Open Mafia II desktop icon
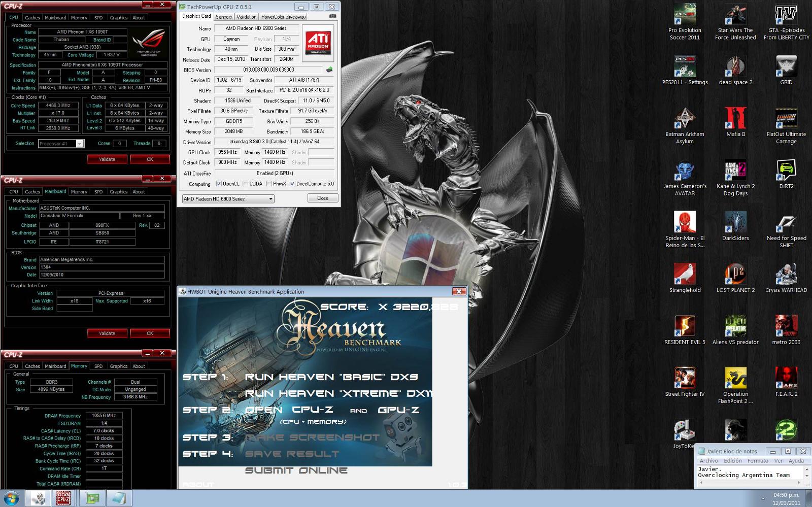 click(x=735, y=122)
